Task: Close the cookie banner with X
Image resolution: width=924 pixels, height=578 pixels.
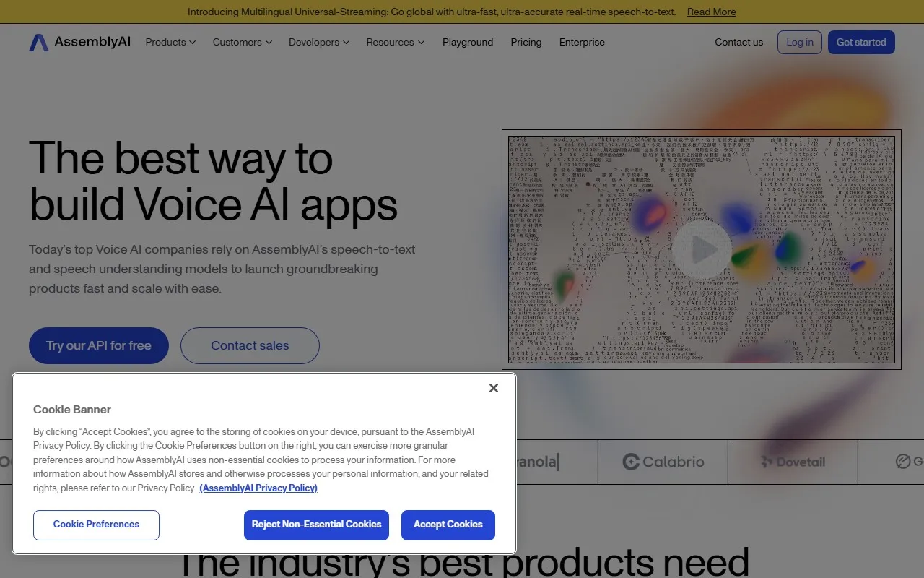Action: (x=494, y=388)
